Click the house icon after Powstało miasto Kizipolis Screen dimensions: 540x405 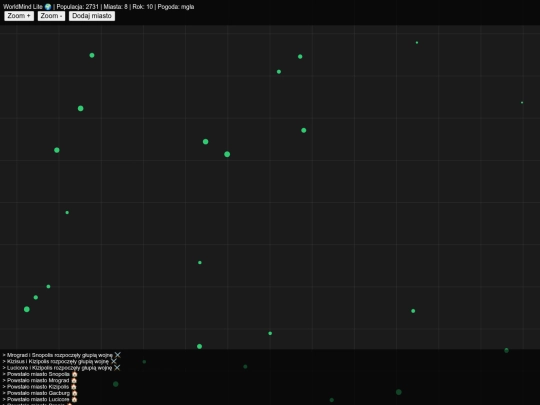(74, 387)
